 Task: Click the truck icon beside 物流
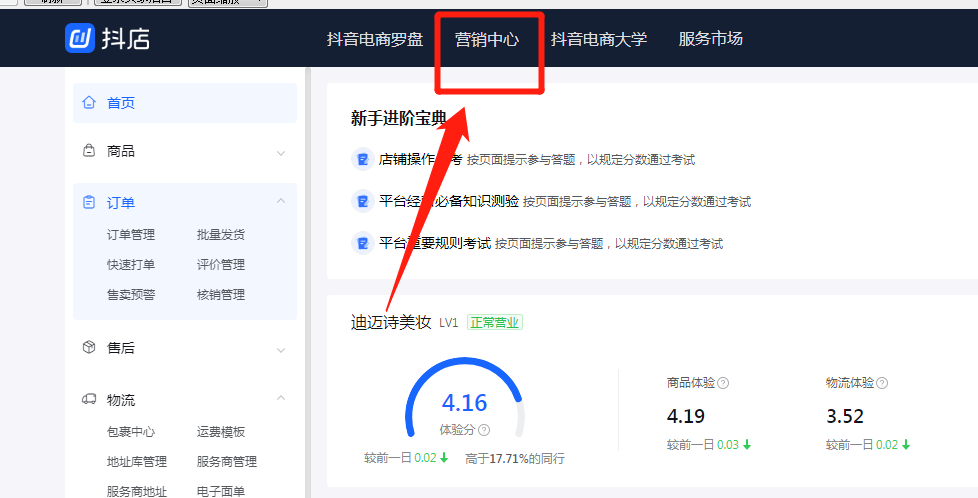click(x=89, y=399)
